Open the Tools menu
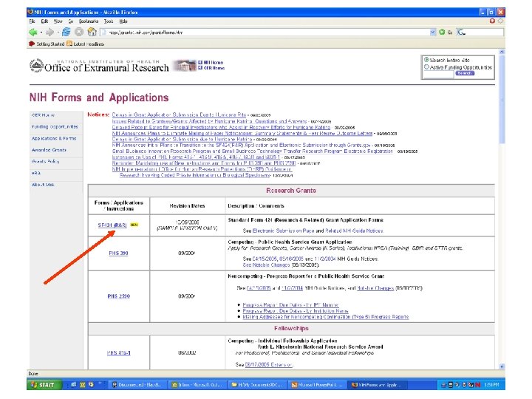 point(109,21)
